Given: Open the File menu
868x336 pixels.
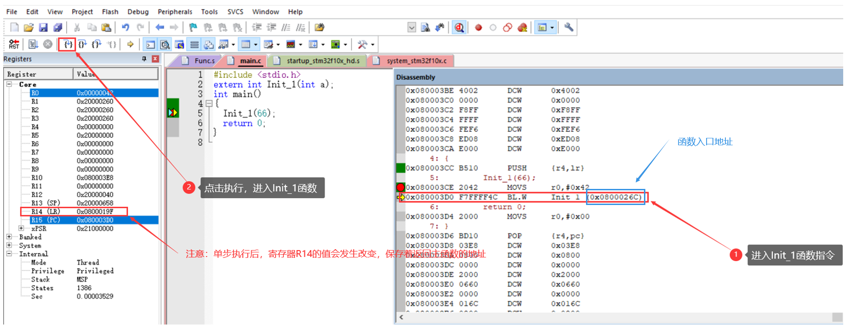Looking at the screenshot, I should click(11, 11).
